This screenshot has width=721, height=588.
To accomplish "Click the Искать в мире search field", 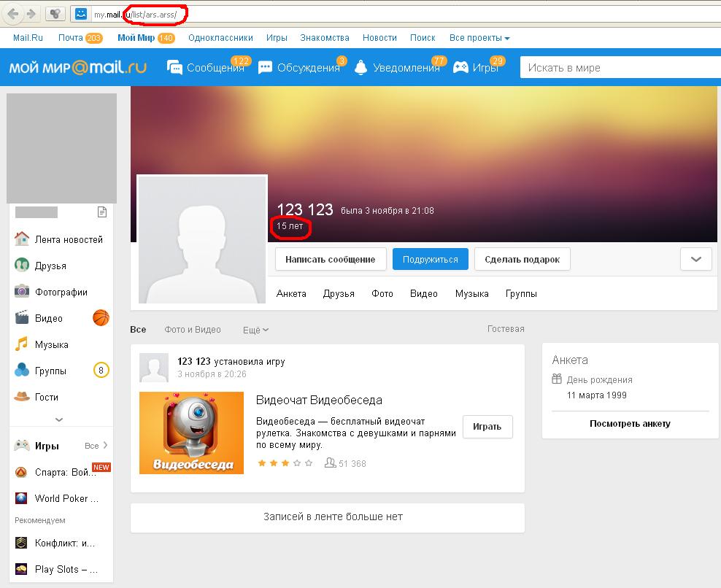I will tap(620, 68).
